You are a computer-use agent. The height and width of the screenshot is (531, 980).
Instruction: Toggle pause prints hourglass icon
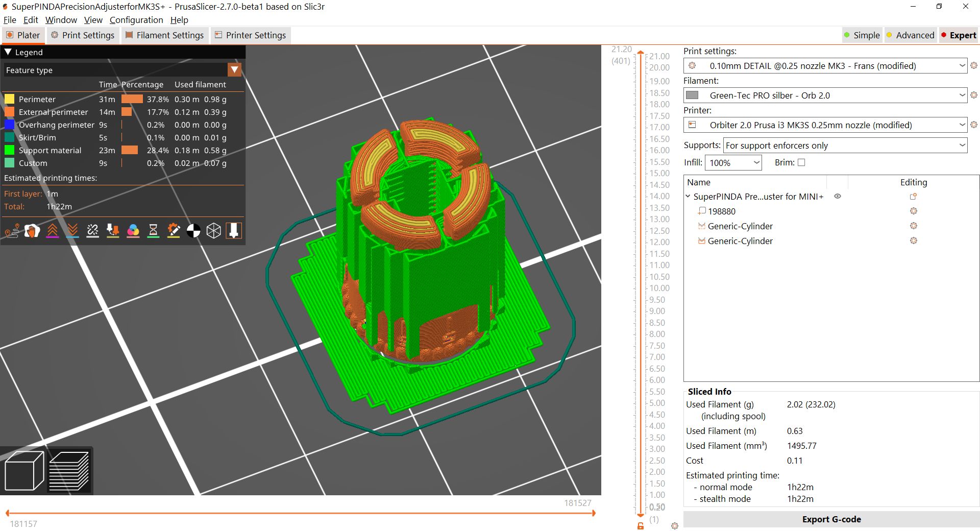point(153,230)
